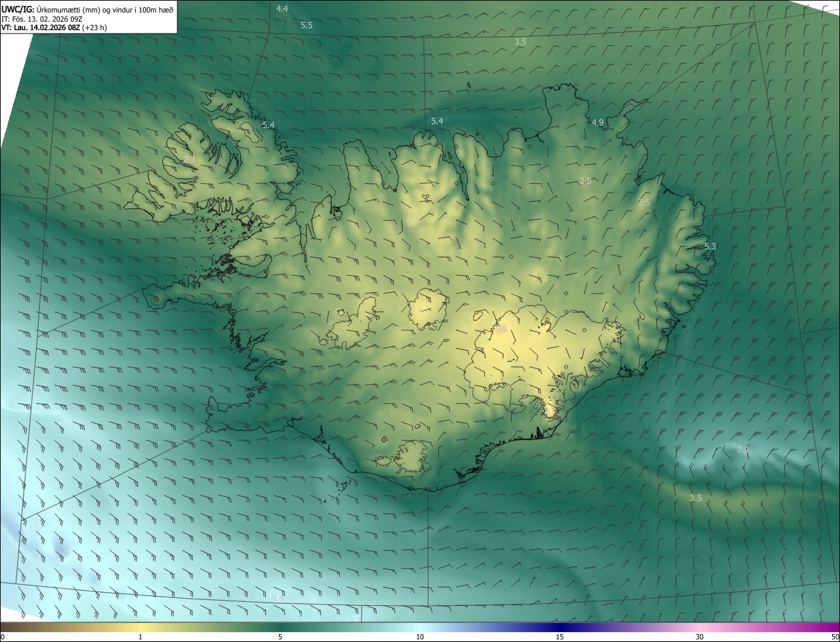The width and height of the screenshot is (840, 642).
Task: Click the '9.8' precipitation value
Action: pos(278,598)
